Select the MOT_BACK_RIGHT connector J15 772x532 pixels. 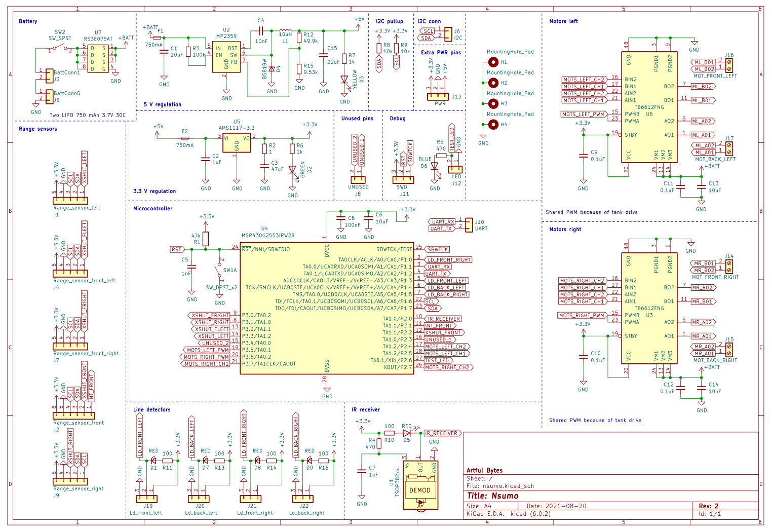coord(729,350)
